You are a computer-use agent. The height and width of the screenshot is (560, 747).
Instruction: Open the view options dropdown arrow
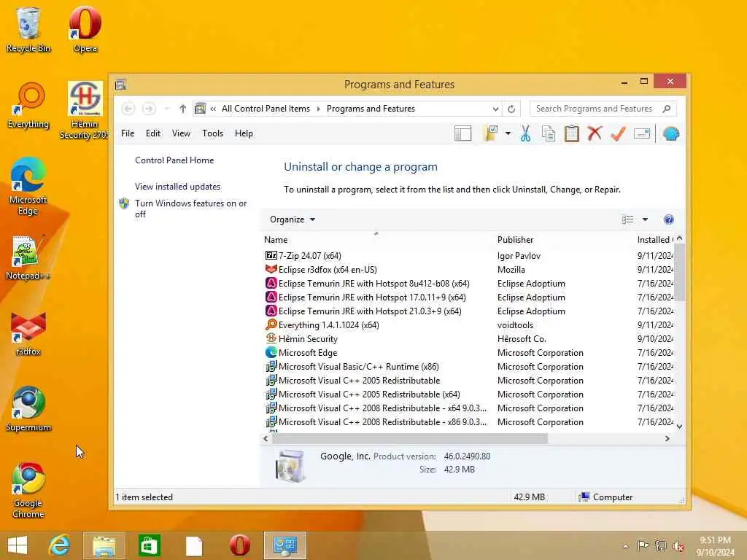point(645,219)
